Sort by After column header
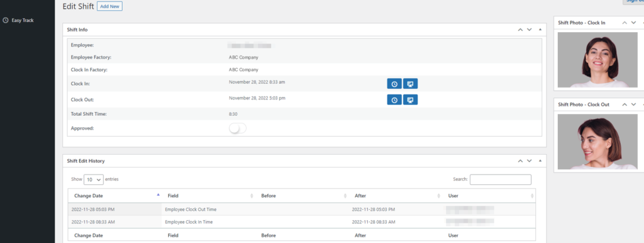This screenshot has width=644, height=243. [x=395, y=196]
